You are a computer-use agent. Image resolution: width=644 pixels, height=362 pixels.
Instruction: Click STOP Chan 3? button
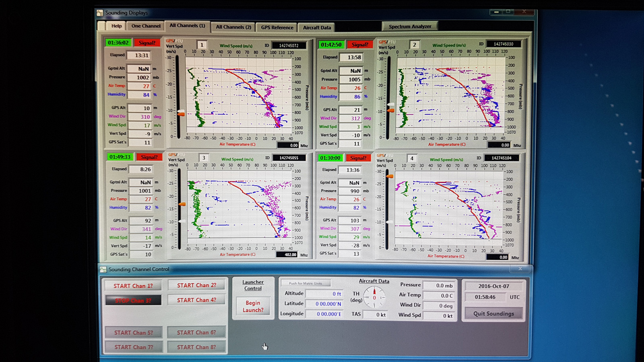[133, 300]
